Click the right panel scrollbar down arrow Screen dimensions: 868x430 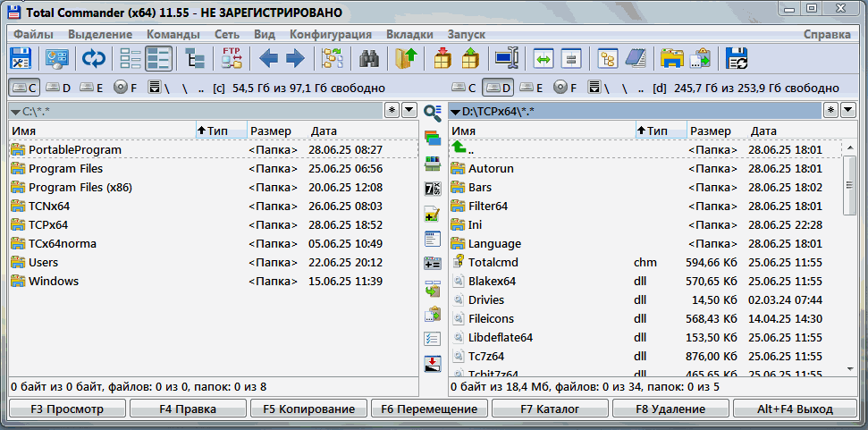(850, 368)
